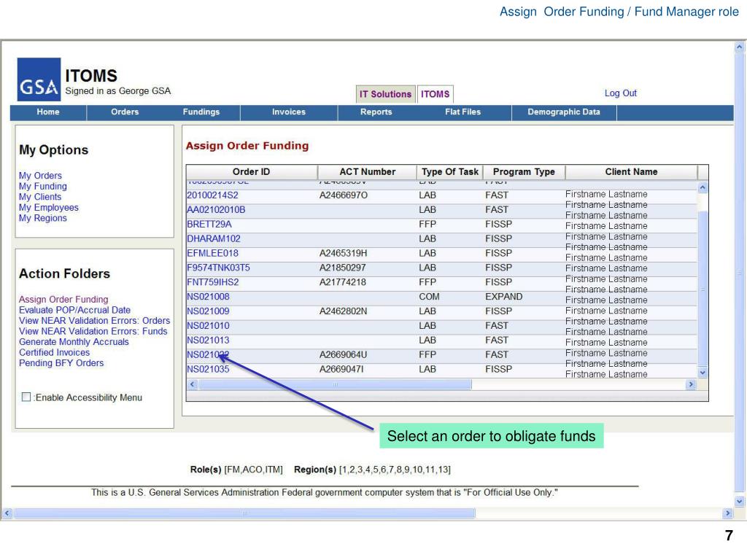The height and width of the screenshot is (560, 747).
Task: Click page horizontal scrollbar right arrow
Action: (727, 513)
